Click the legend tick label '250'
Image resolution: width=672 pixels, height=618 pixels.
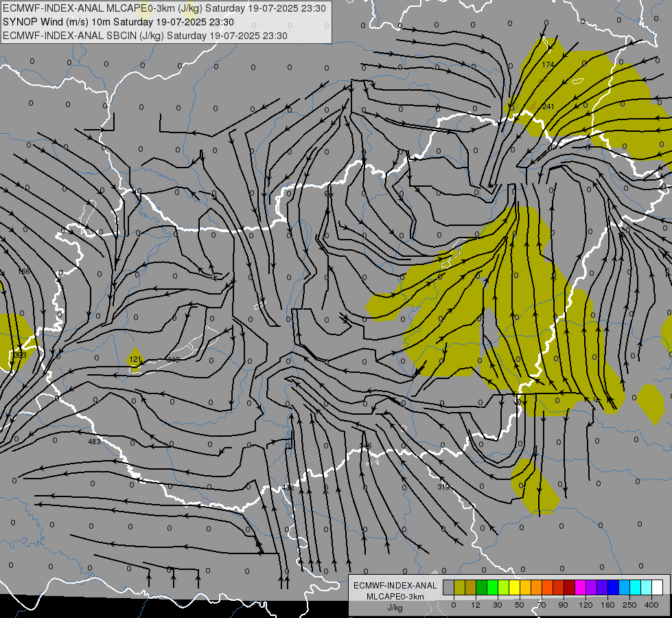pos(629,605)
